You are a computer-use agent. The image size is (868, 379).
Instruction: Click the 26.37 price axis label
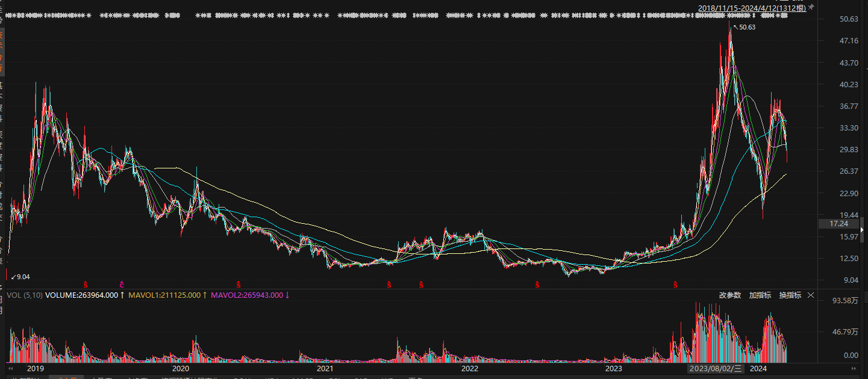848,171
